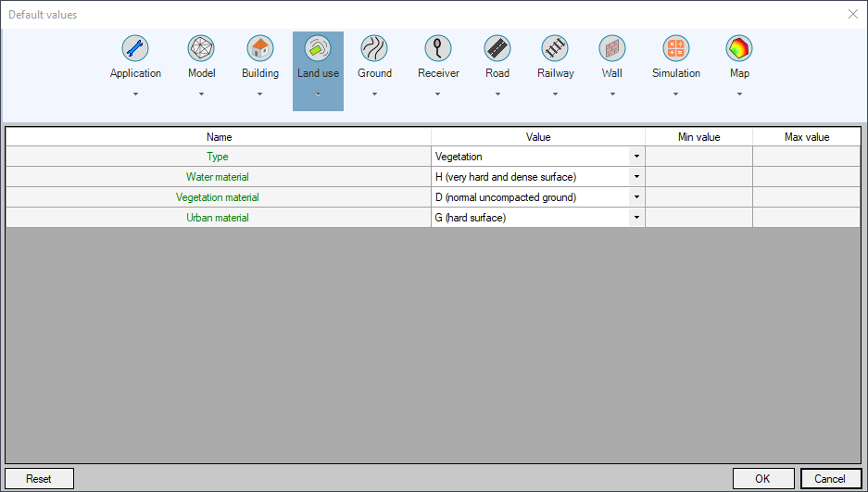The height and width of the screenshot is (492, 868).
Task: Open the Urban material dropdown arrow
Action: (x=636, y=218)
